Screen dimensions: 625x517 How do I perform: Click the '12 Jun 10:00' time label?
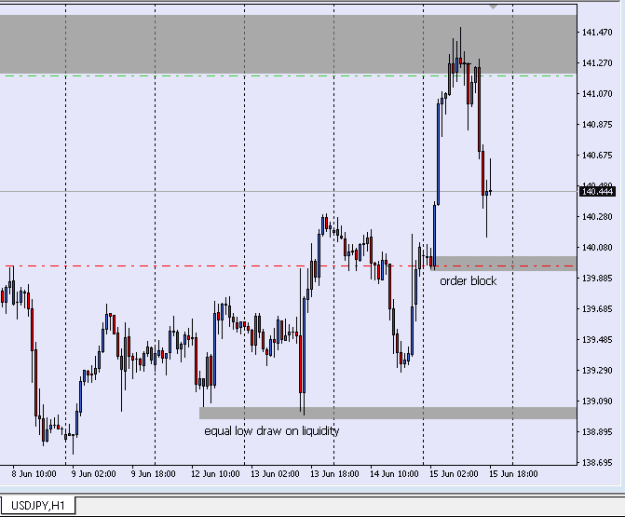pyautogui.click(x=215, y=474)
